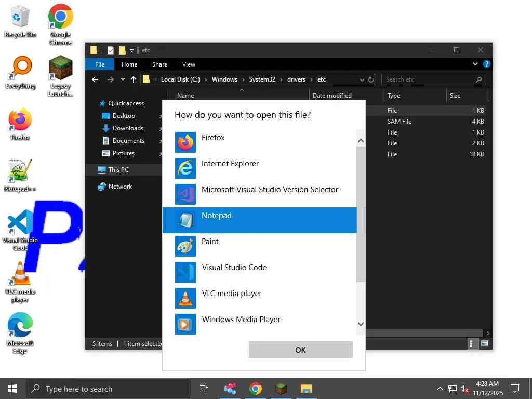Select VLC media player desktop shortcut

coord(20,282)
